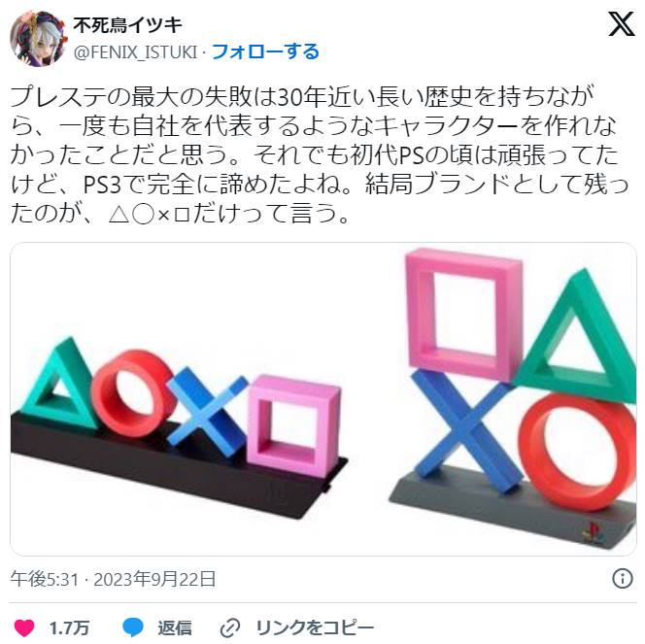Image resolution: width=645 pixels, height=644 pixels.
Task: Click the 1.7万 likes count
Action: [x=69, y=627]
